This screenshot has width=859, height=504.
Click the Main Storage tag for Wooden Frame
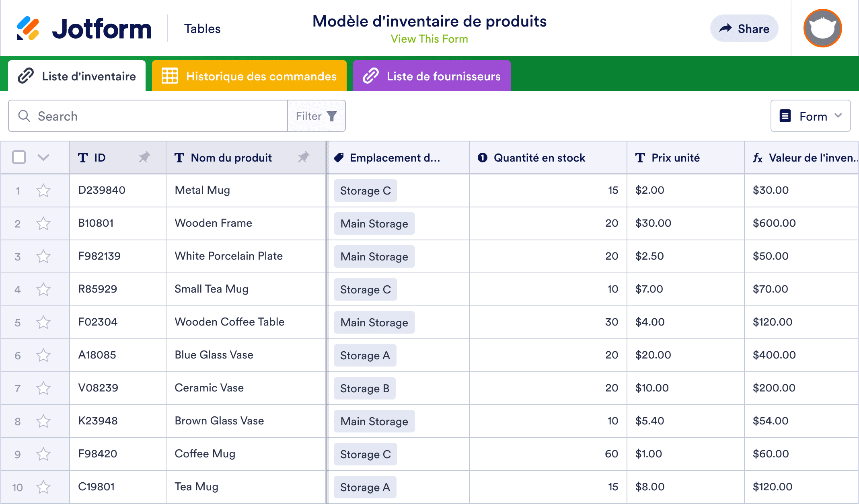pos(374,223)
